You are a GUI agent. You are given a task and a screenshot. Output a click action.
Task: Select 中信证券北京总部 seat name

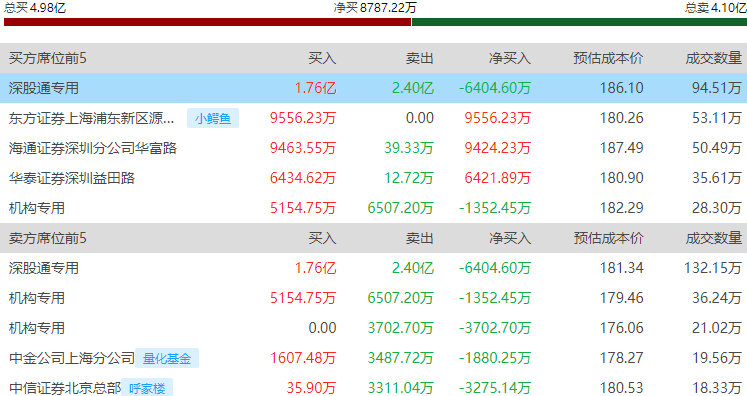(65, 388)
